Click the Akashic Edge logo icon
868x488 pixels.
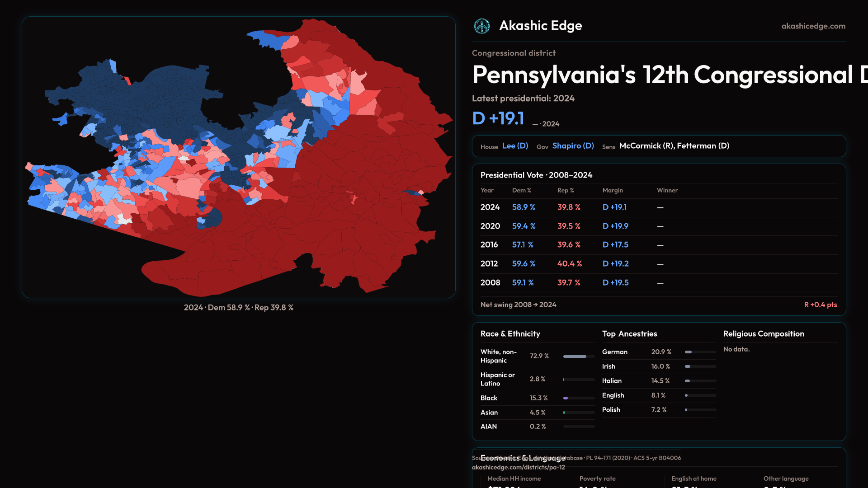[482, 26]
